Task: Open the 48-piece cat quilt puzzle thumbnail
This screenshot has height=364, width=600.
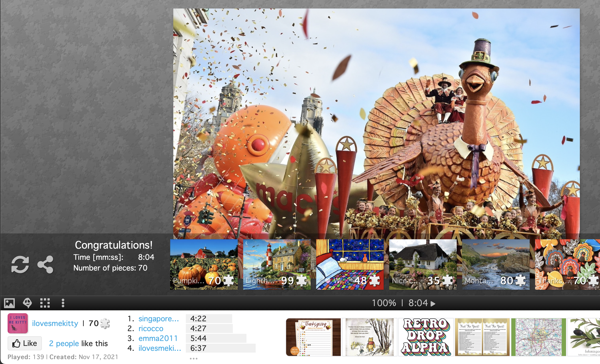Action: point(350,264)
